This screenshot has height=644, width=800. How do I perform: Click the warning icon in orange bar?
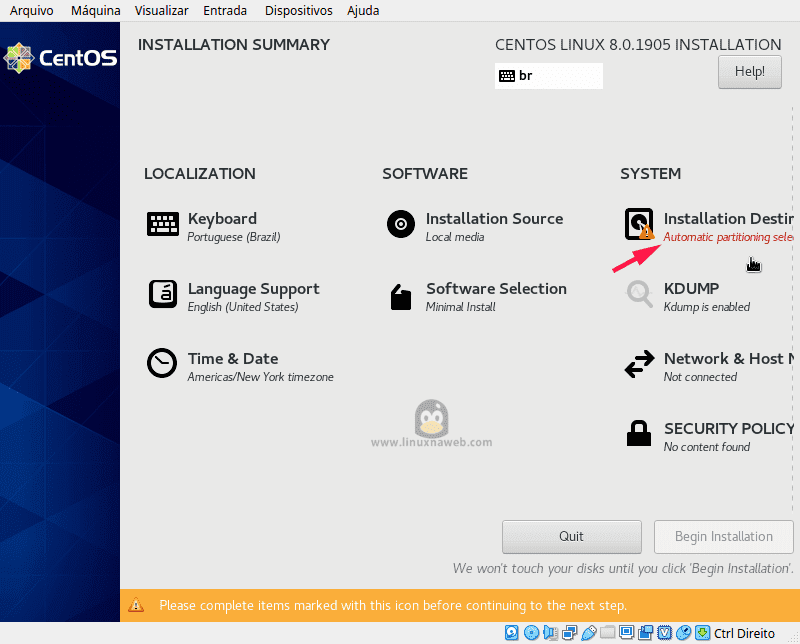pos(136,605)
